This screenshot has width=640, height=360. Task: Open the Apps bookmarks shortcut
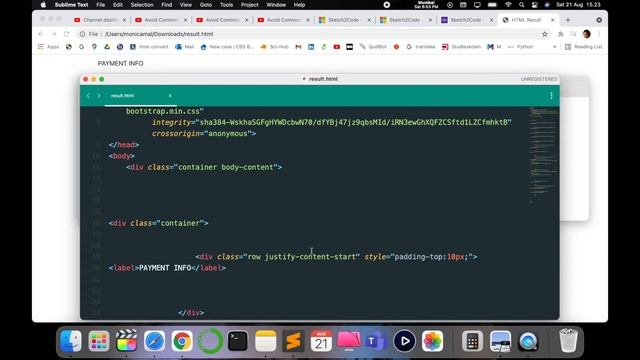point(49,47)
